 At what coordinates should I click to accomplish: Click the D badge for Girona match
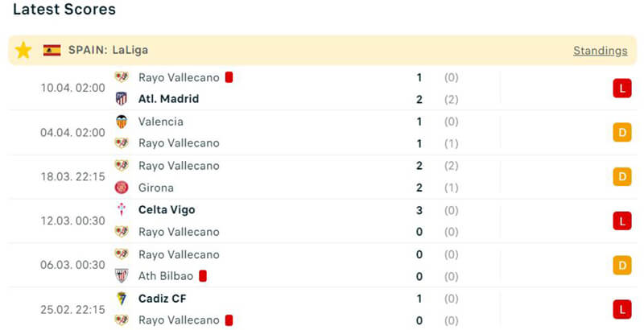click(x=621, y=177)
